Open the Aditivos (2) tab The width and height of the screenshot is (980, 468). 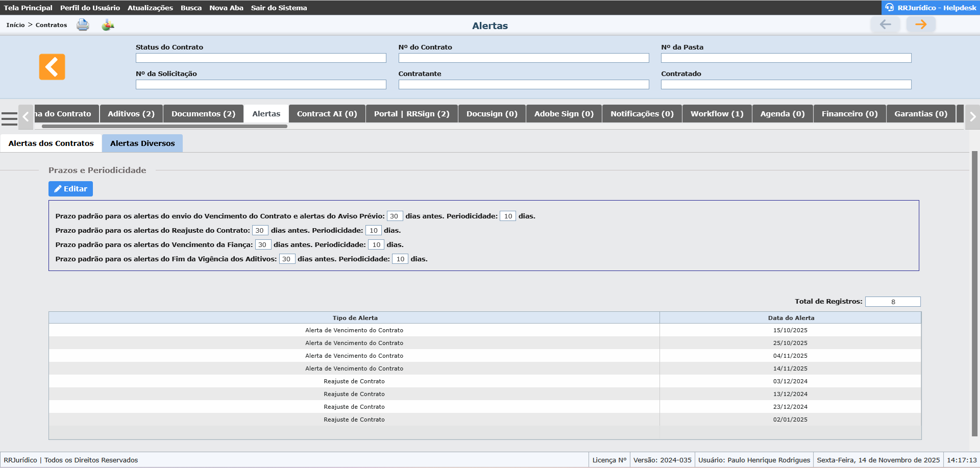pos(131,114)
